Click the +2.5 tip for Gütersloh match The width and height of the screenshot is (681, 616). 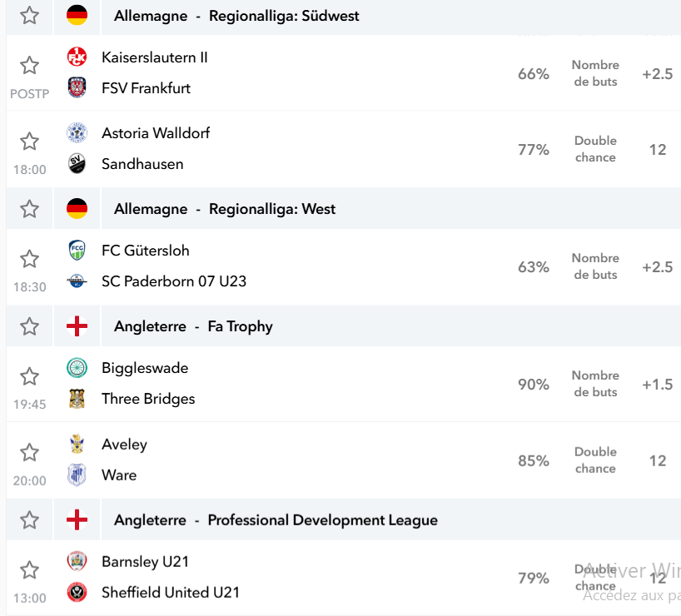coord(657,266)
